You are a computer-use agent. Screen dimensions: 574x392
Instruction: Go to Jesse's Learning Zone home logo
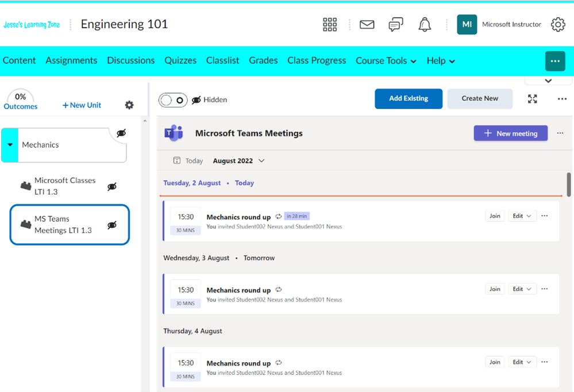[32, 25]
